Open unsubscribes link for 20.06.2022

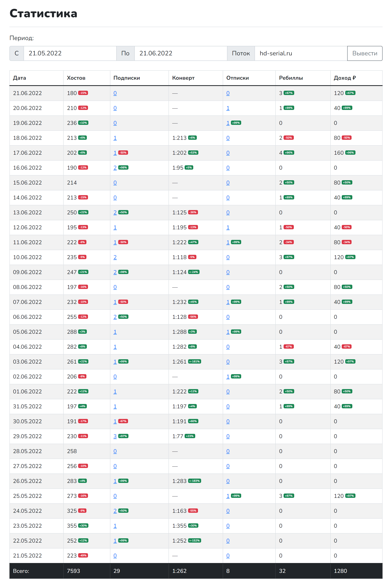pyautogui.click(x=228, y=108)
